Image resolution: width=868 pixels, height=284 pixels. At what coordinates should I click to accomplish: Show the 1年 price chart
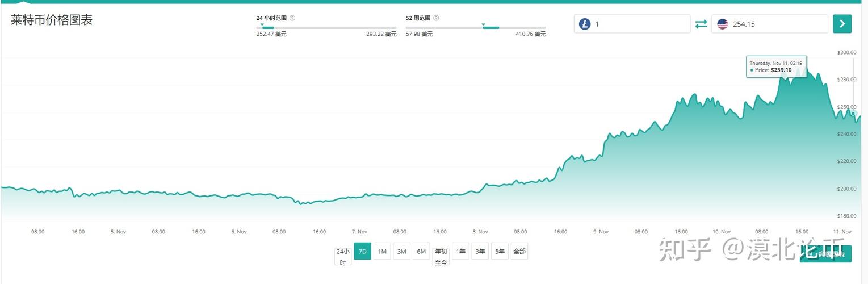460,251
